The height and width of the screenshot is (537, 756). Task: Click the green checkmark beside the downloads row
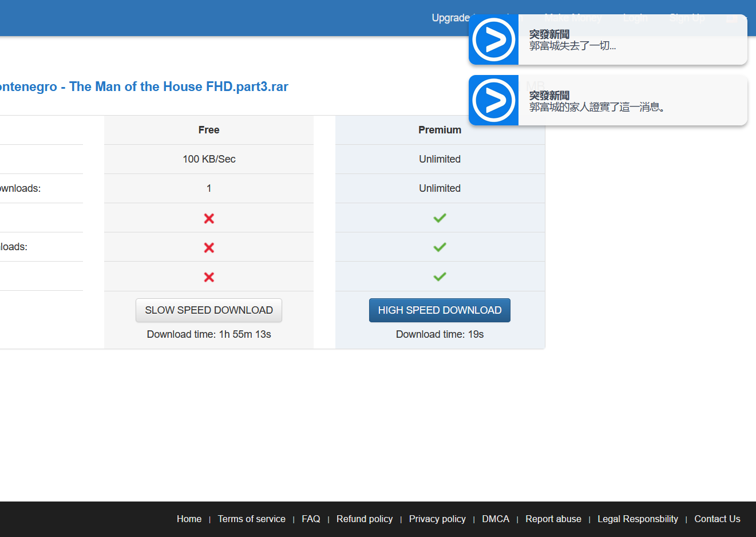[x=440, y=247]
